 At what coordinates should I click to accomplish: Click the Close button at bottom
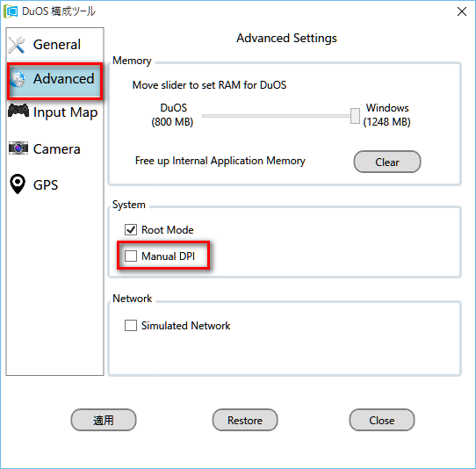(382, 420)
